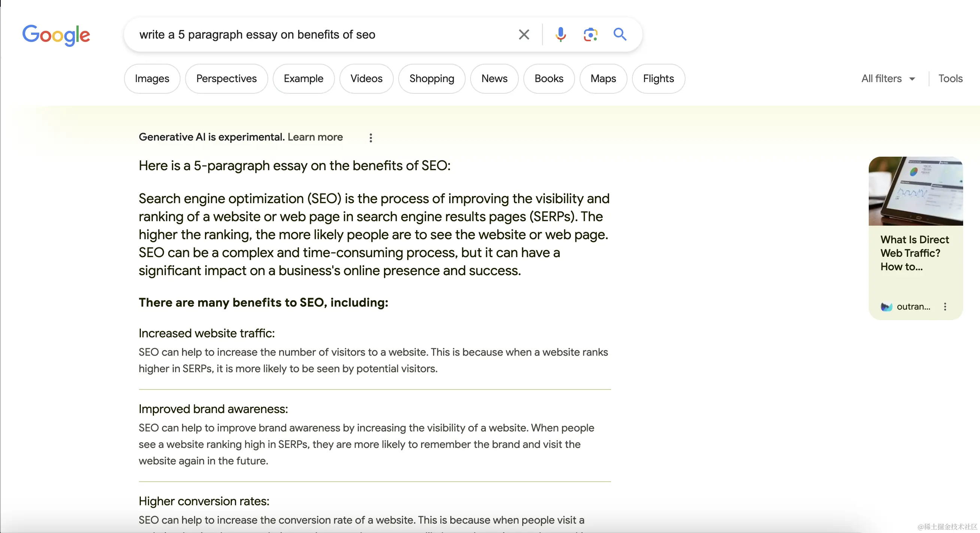Viewport: 980px width, 533px height.
Task: Click the outran site favicon
Action: point(886,307)
